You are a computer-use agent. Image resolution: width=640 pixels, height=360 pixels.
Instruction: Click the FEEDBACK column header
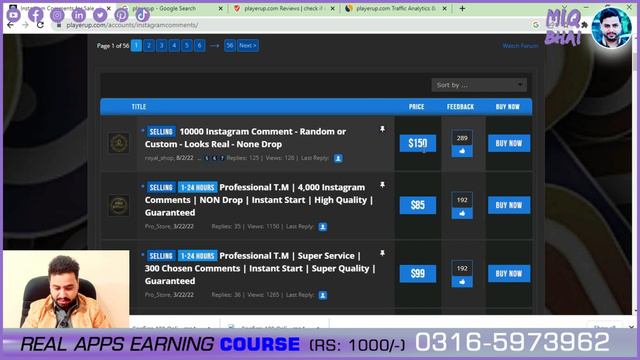(x=460, y=107)
